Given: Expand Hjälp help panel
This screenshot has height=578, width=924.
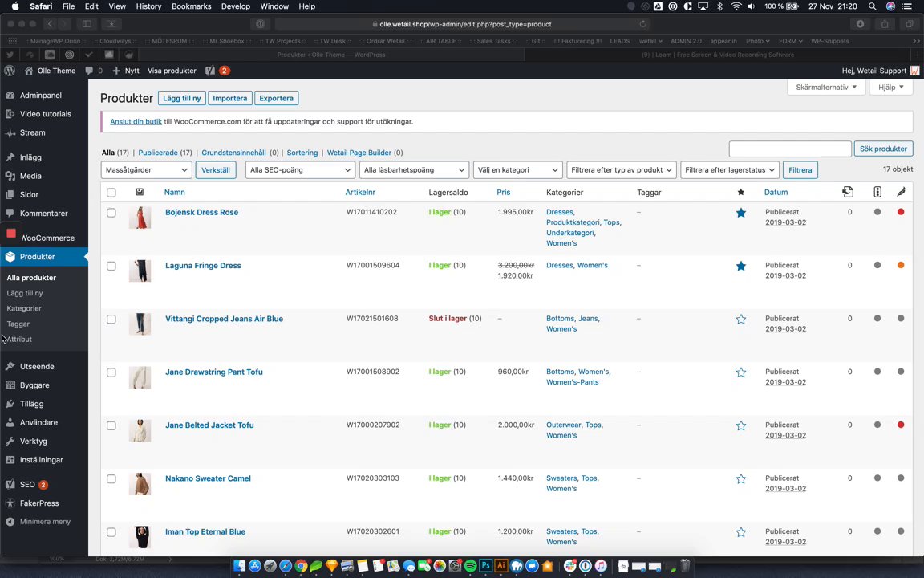Looking at the screenshot, I should [x=891, y=88].
